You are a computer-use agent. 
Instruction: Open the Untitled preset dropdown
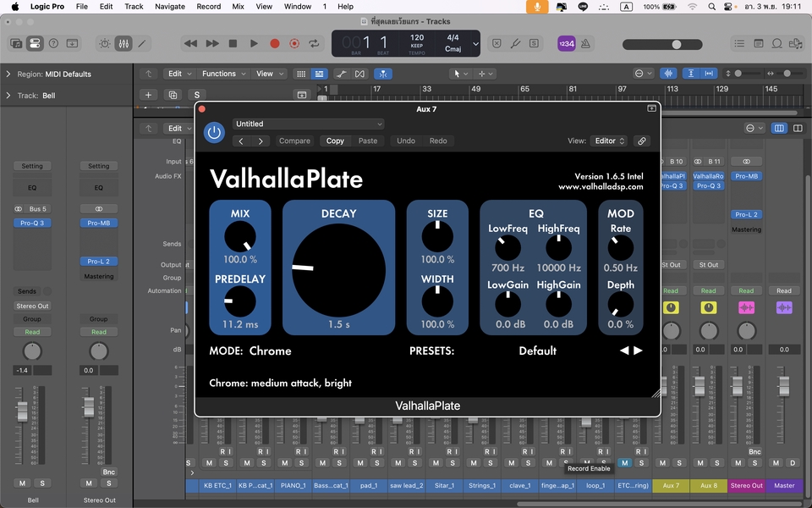click(x=309, y=124)
